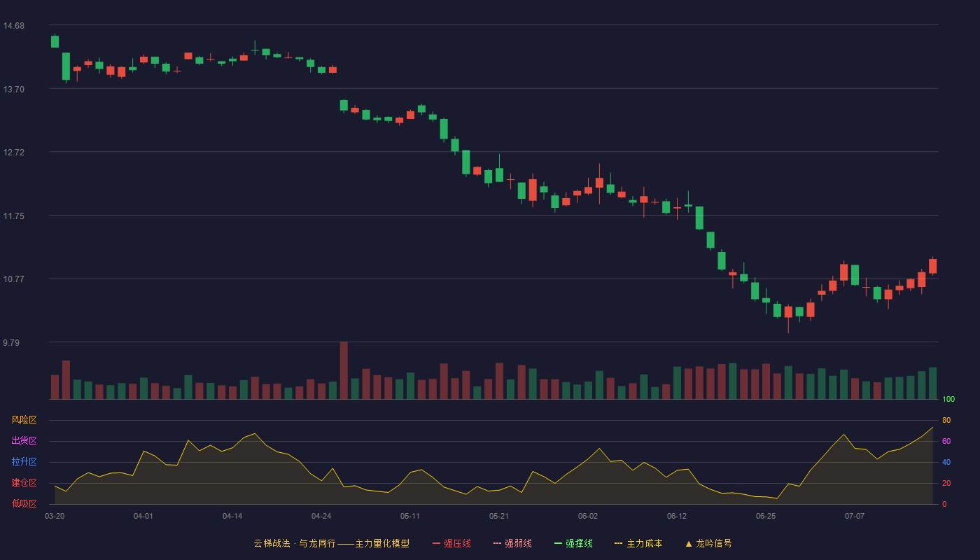Click the red 20 indicator scale value
The width and height of the screenshot is (980, 560).
click(946, 483)
